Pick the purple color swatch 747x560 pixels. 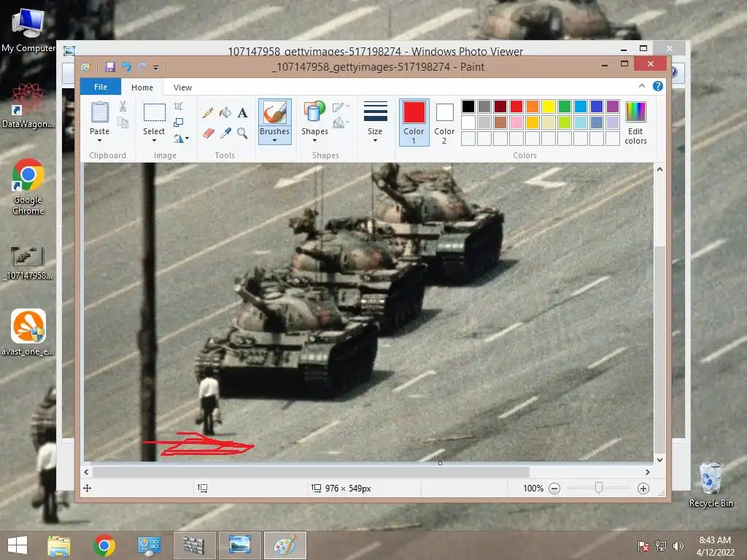[613, 106]
